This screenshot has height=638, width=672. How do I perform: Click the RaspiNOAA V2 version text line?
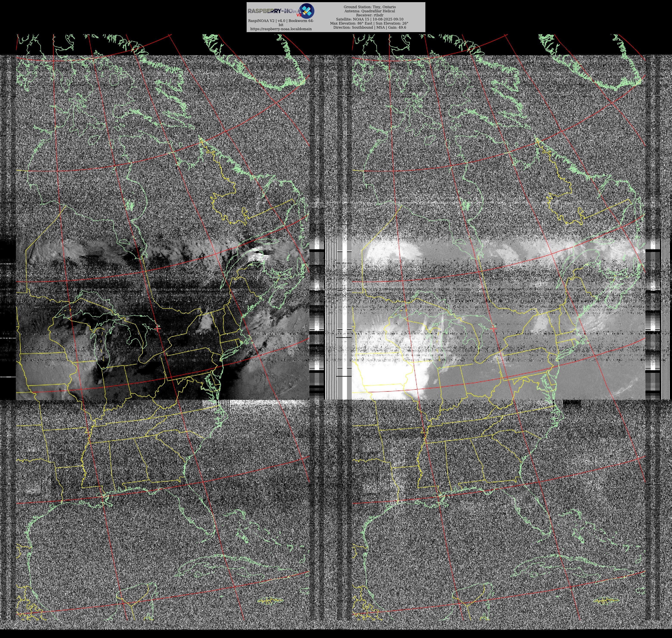click(281, 21)
